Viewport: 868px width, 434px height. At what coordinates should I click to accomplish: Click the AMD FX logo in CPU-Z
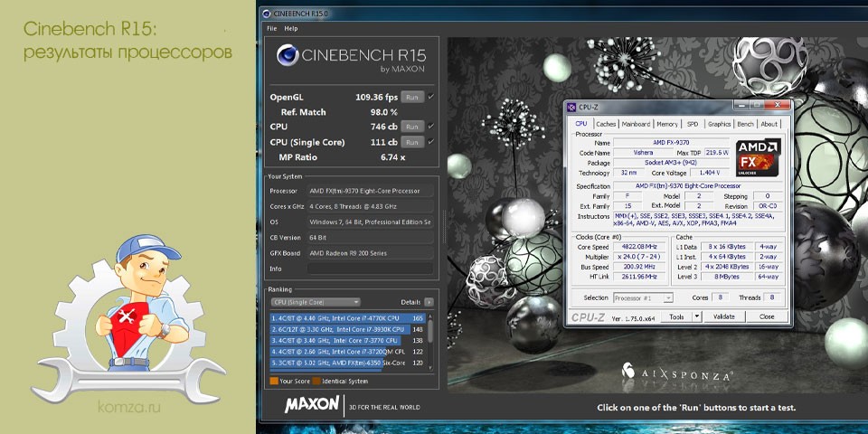coord(758,157)
